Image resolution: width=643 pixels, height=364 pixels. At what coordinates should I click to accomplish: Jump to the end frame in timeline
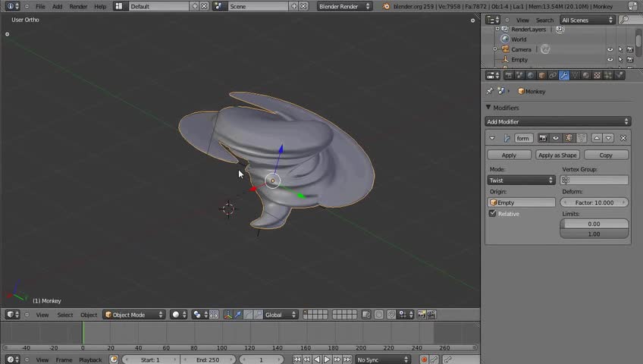[347, 359]
